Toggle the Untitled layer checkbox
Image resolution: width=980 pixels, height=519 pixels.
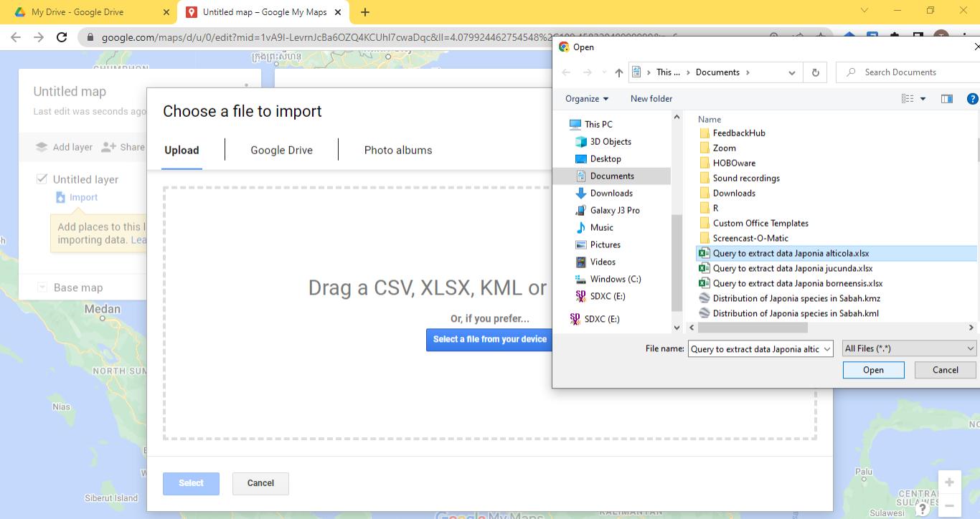click(x=42, y=179)
